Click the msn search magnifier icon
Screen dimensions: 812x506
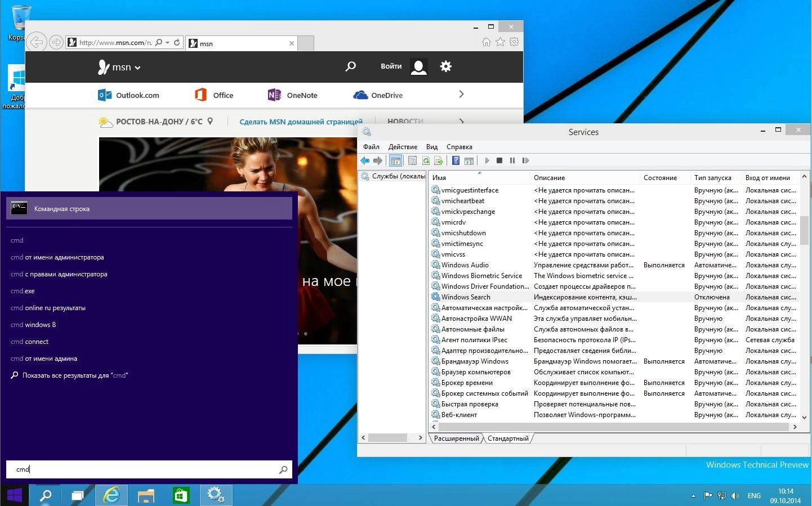[x=350, y=66]
